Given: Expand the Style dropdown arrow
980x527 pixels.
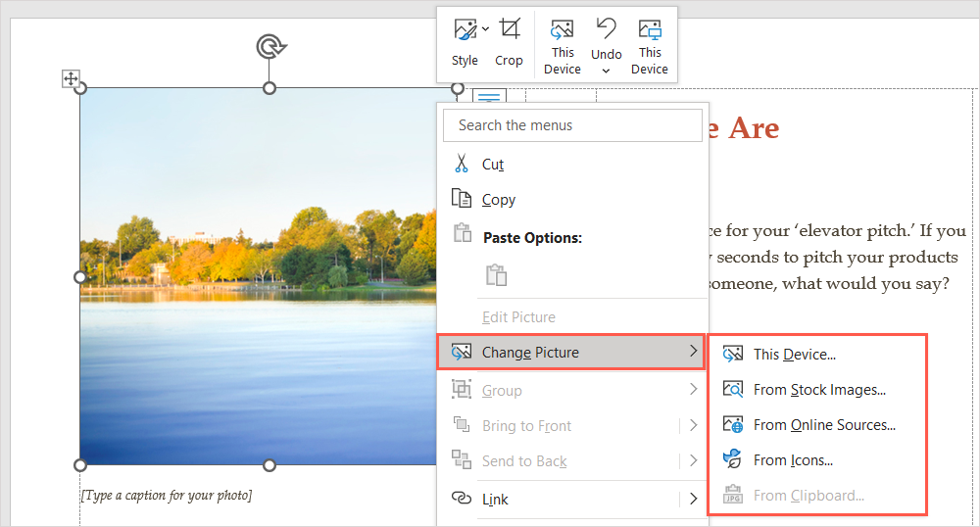Looking at the screenshot, I should tap(486, 29).
